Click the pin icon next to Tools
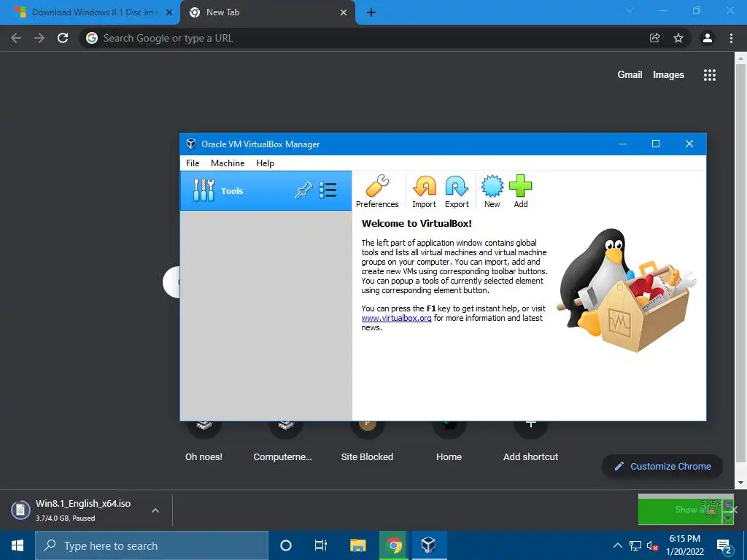The width and height of the screenshot is (747, 560). pos(303,190)
